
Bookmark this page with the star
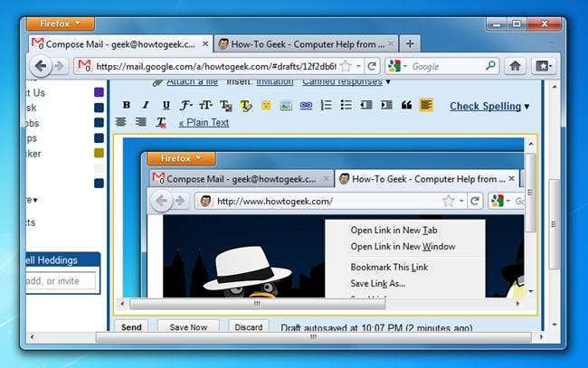coord(346,66)
